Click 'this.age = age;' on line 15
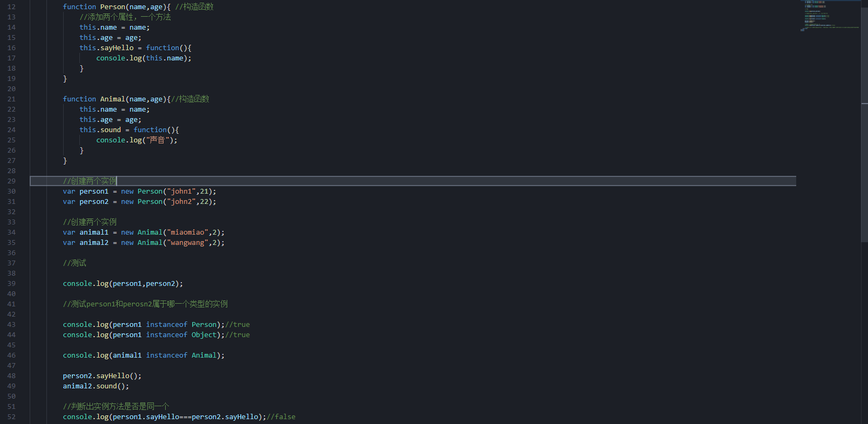This screenshot has width=868, height=424. pos(111,38)
